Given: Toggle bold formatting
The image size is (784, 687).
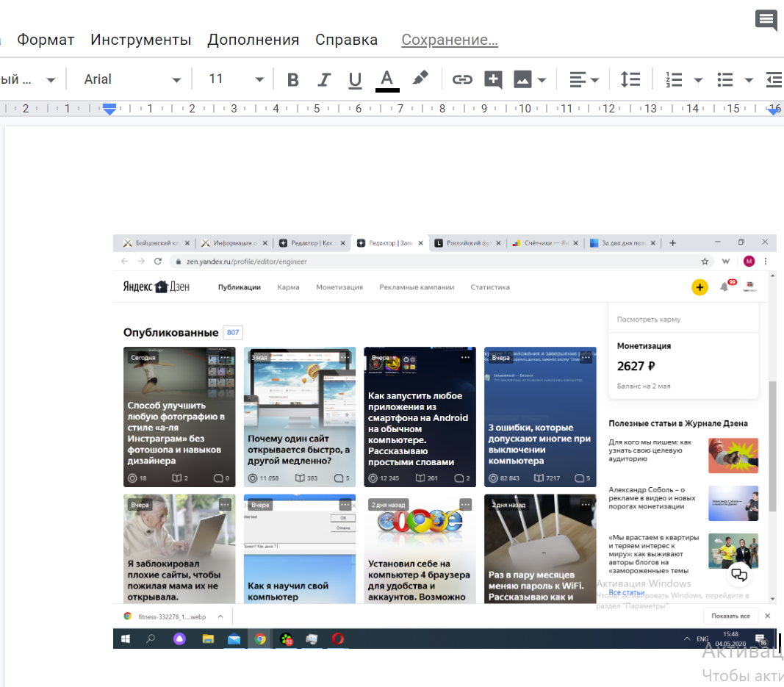Looking at the screenshot, I should (293, 79).
